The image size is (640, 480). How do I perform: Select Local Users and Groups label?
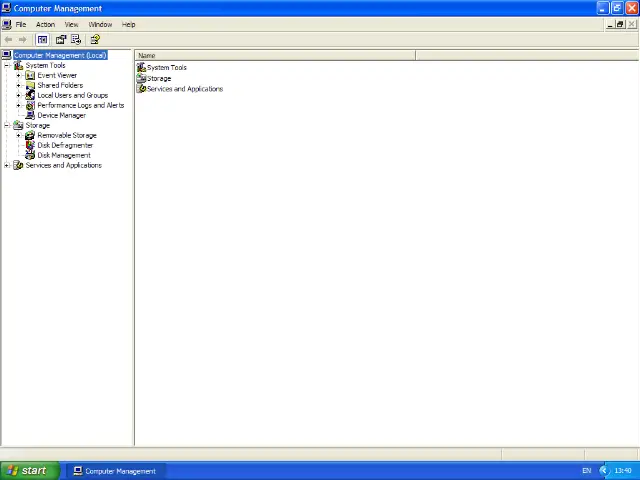(73, 95)
